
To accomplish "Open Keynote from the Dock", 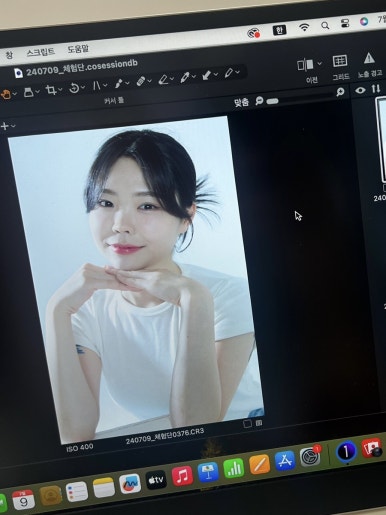I will (208, 472).
